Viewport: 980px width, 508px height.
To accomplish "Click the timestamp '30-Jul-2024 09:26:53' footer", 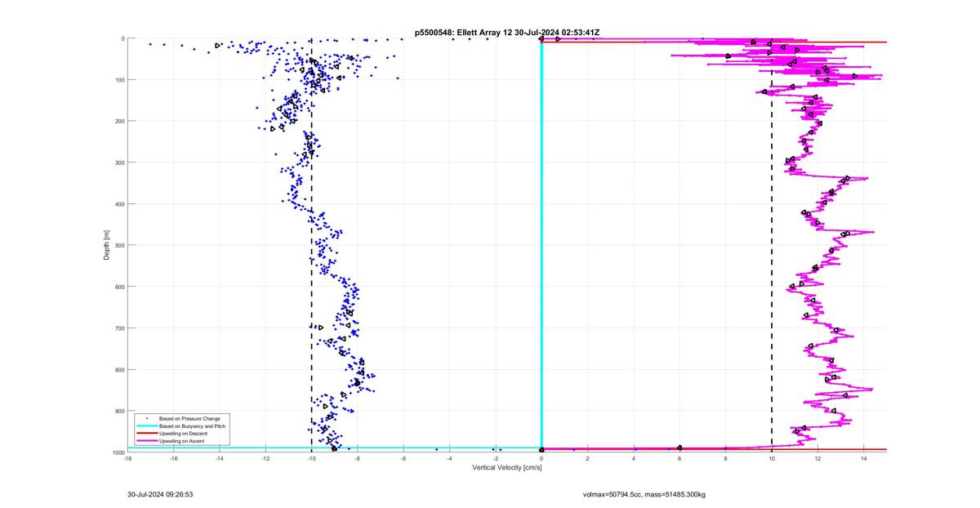I will click(160, 494).
